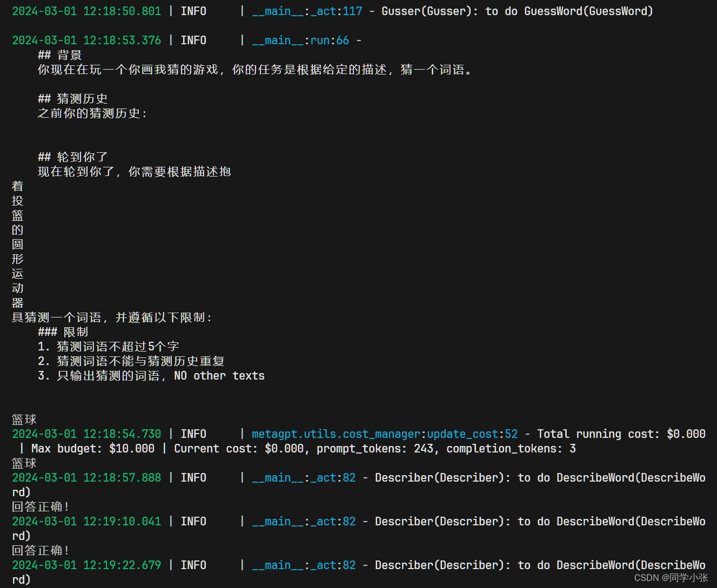
Task: Click the line starting '你现在在玩一个你画我猜的游戏'
Action: [x=255, y=70]
